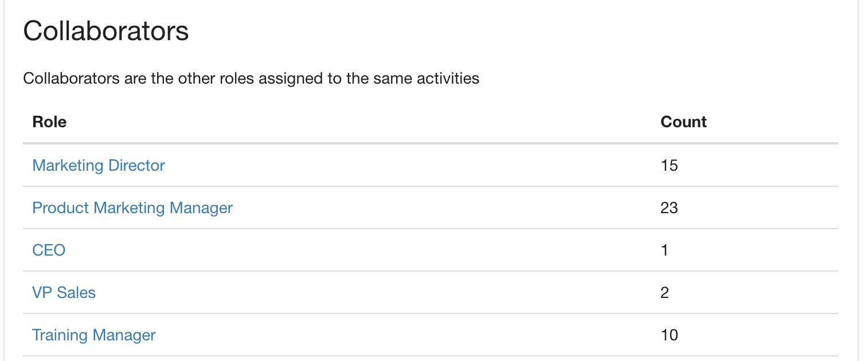Open the Product Marketing Manager link
Viewport: 868px width, 361px height.
point(132,208)
